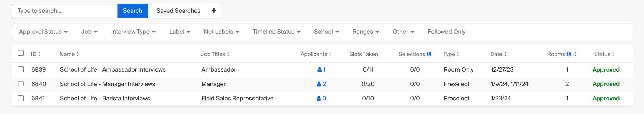Open the Label filter dropdown
644x114 pixels.
pos(180,32)
